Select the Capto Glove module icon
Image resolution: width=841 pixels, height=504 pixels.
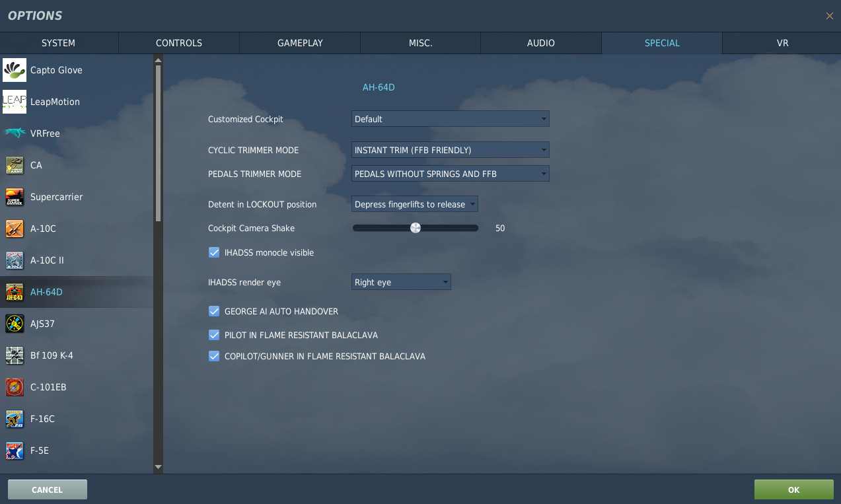click(x=15, y=70)
